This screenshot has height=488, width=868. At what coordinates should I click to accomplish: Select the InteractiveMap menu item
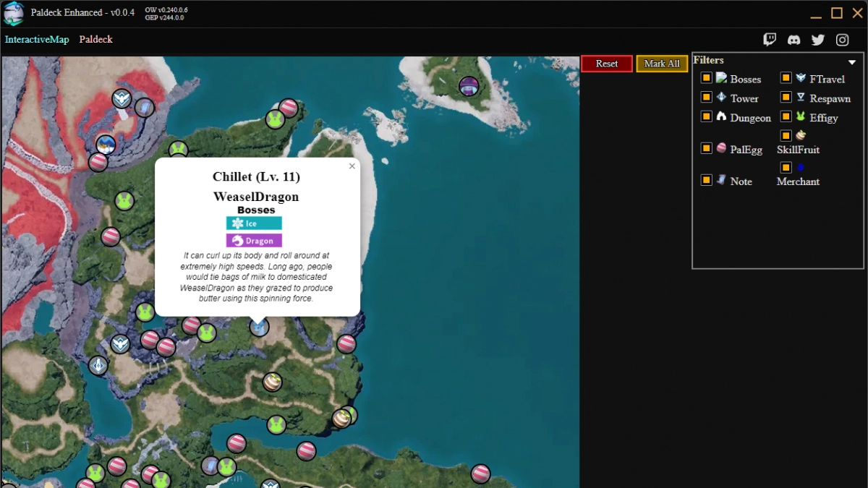pos(37,40)
